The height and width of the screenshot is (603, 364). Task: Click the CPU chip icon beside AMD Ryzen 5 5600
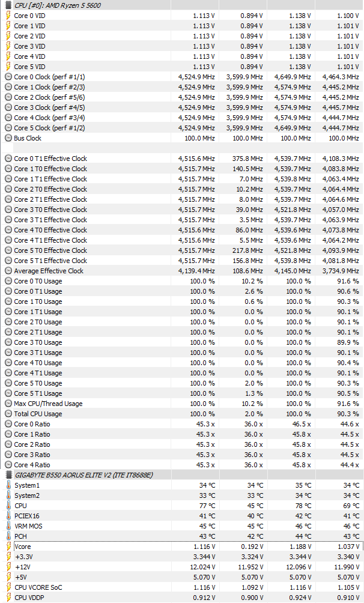pyautogui.click(x=8, y=5)
